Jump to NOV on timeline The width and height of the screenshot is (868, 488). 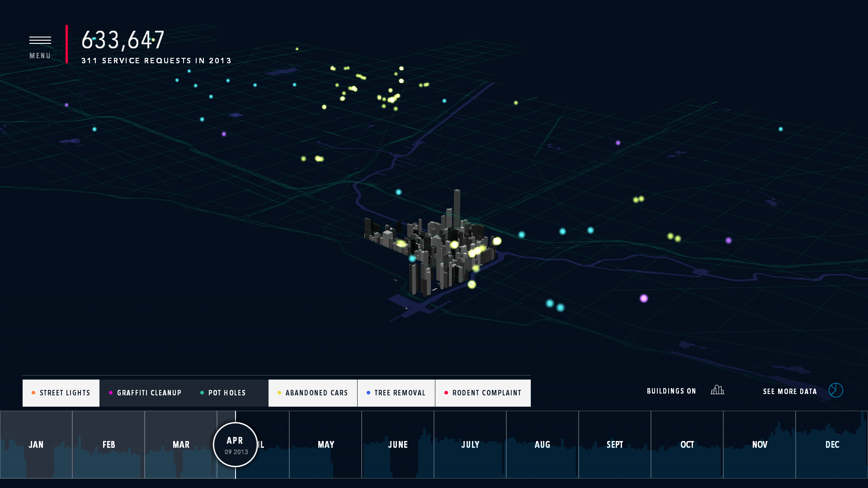[x=759, y=445]
